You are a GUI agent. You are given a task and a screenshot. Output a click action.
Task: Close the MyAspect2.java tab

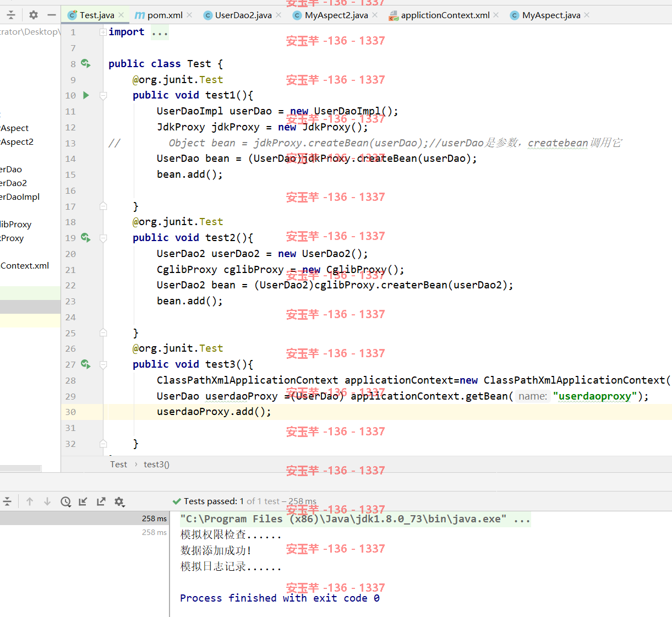coord(375,15)
